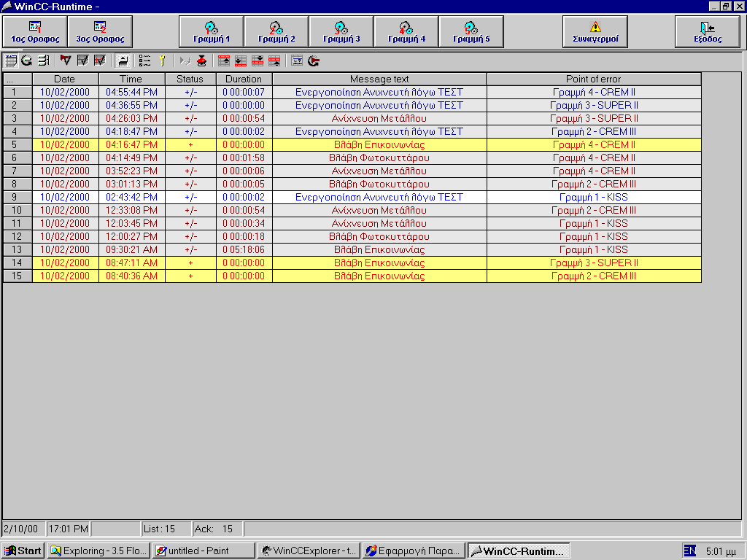Switch to 1ος Οροφος floor view
The width and height of the screenshot is (747, 560).
(x=35, y=31)
